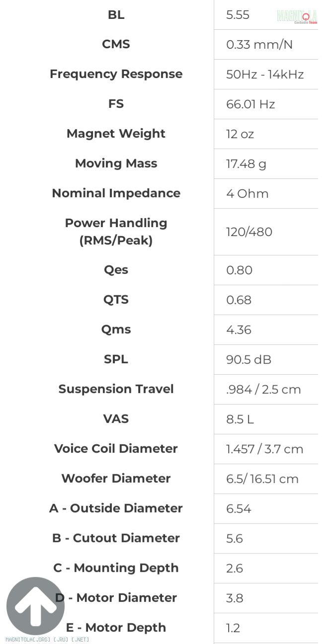Click the B - Cutout Diameter label
This screenshot has height=644, width=327.
coord(116,538)
